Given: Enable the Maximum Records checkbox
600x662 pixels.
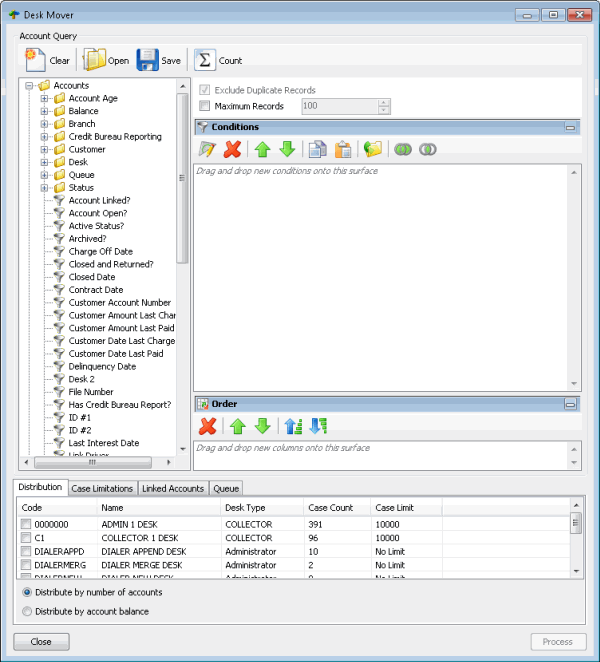Looking at the screenshot, I should pos(205,106).
